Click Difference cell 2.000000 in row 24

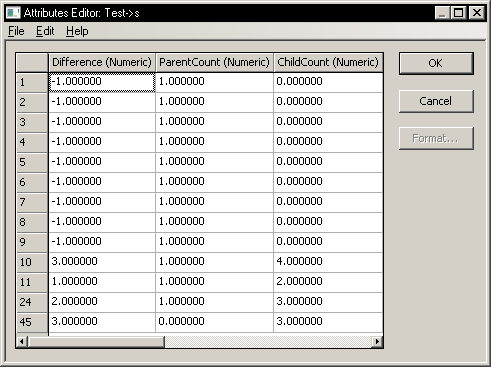102,302
